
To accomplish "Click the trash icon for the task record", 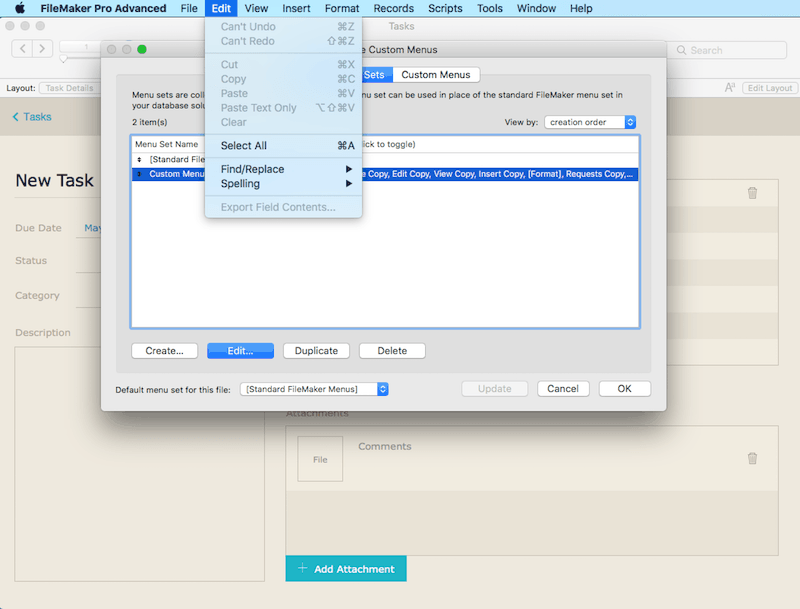I will [752, 193].
